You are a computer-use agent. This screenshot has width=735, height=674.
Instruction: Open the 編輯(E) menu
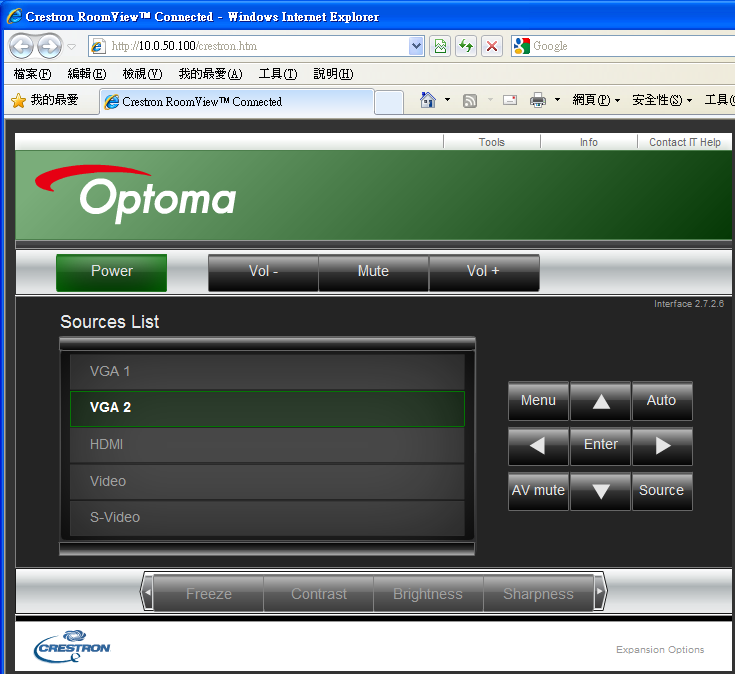click(87, 74)
